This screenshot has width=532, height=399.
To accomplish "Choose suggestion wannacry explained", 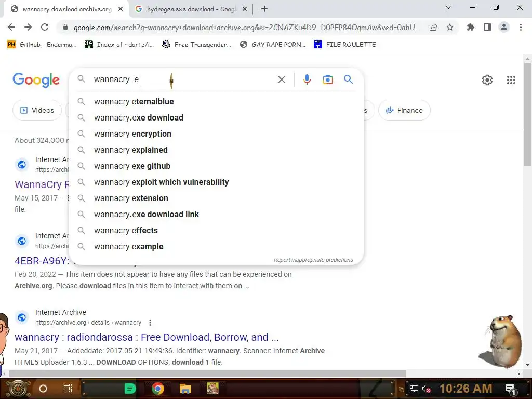I will (x=216, y=150).
